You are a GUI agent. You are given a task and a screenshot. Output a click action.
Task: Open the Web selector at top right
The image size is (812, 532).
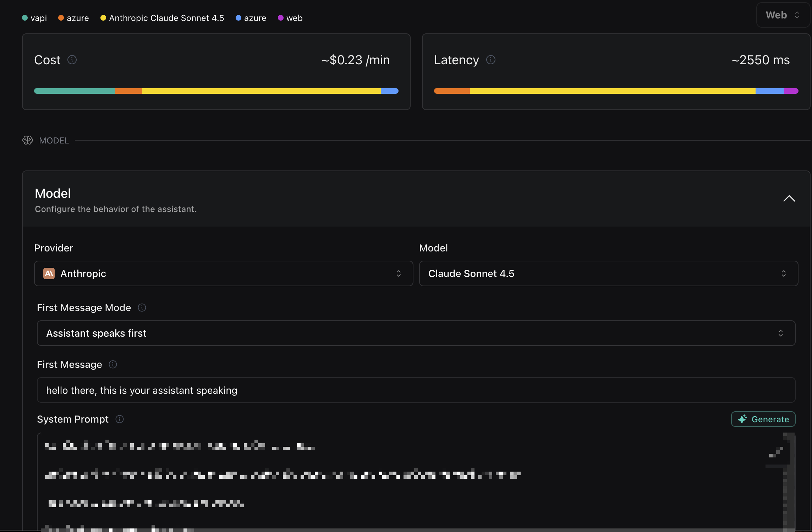(x=783, y=15)
